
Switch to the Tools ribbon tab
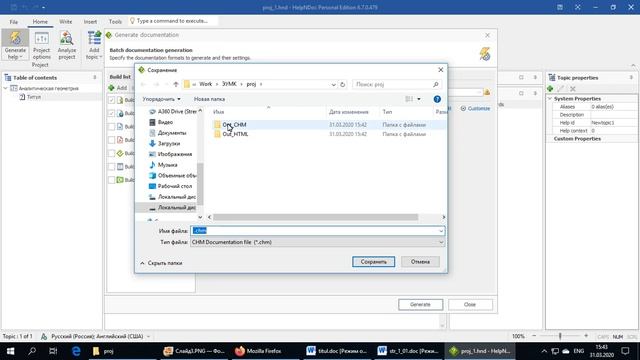click(x=115, y=22)
